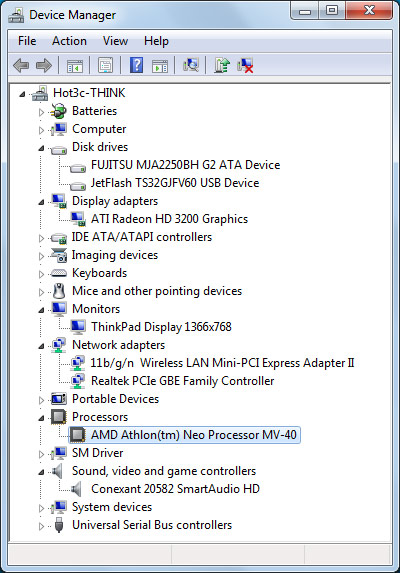The image size is (400, 573).
Task: Toggle the action pane toolbar icon
Action: (x=160, y=66)
